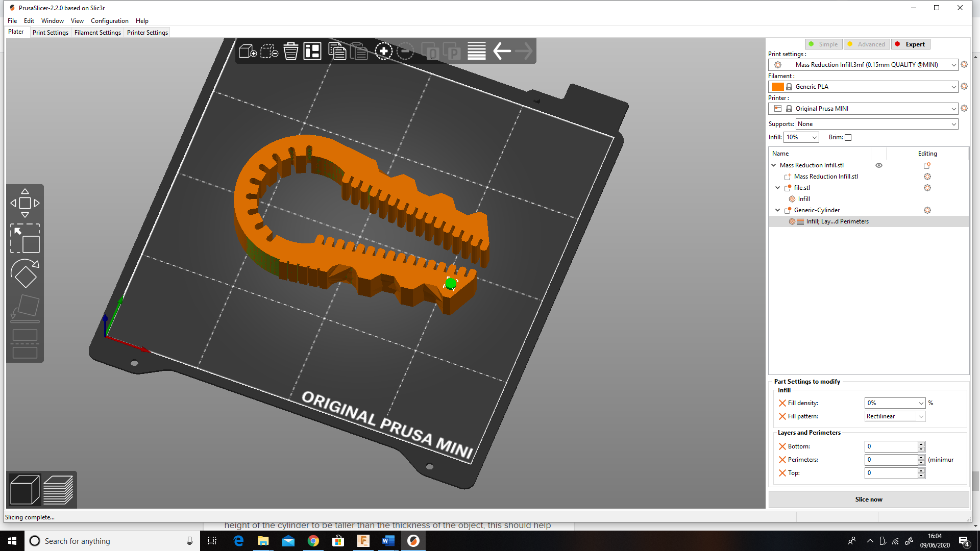This screenshot has height=551, width=980.
Task: Click the Paste icon in toolbar
Action: click(359, 51)
